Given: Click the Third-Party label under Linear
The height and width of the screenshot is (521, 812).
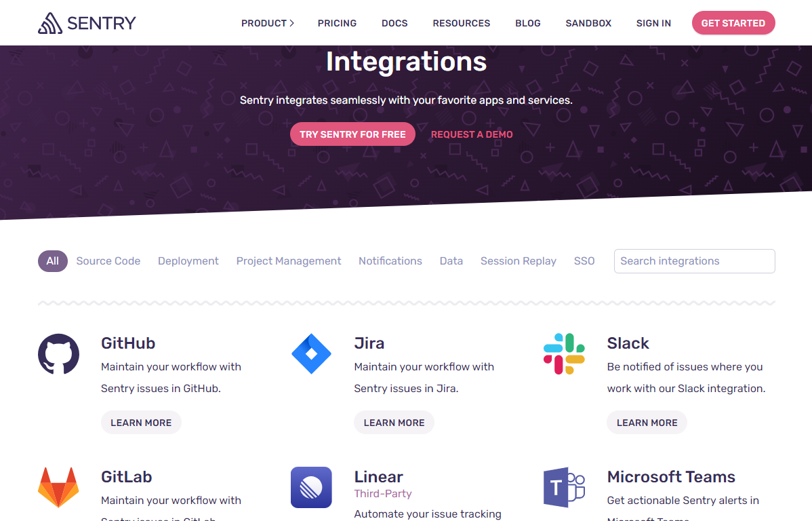Looking at the screenshot, I should click(383, 493).
